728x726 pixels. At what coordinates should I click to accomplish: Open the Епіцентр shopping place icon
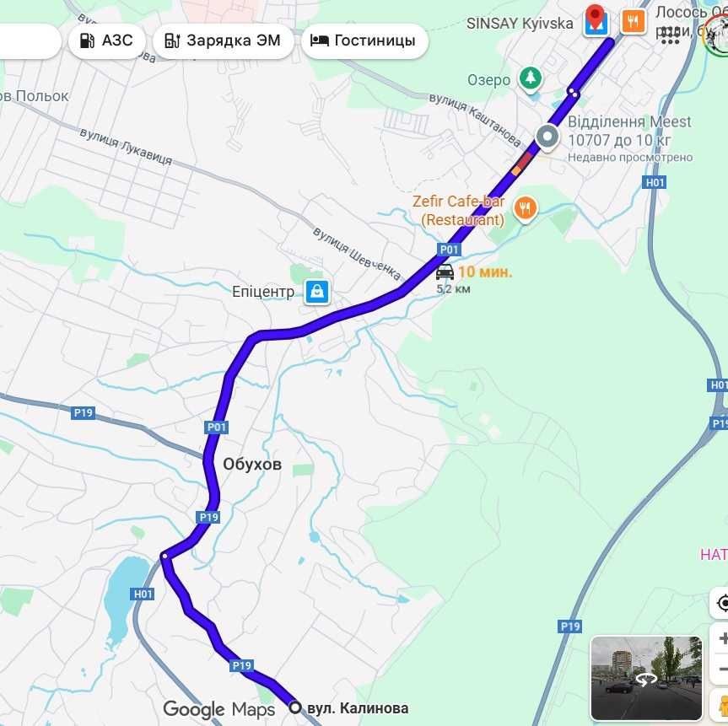[317, 292]
